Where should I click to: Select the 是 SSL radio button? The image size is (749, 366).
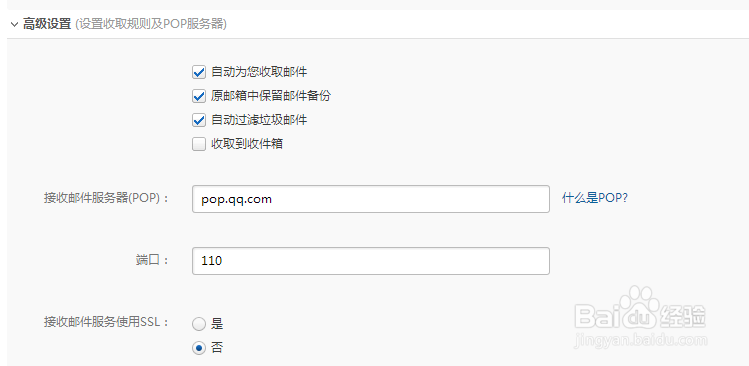coord(199,324)
